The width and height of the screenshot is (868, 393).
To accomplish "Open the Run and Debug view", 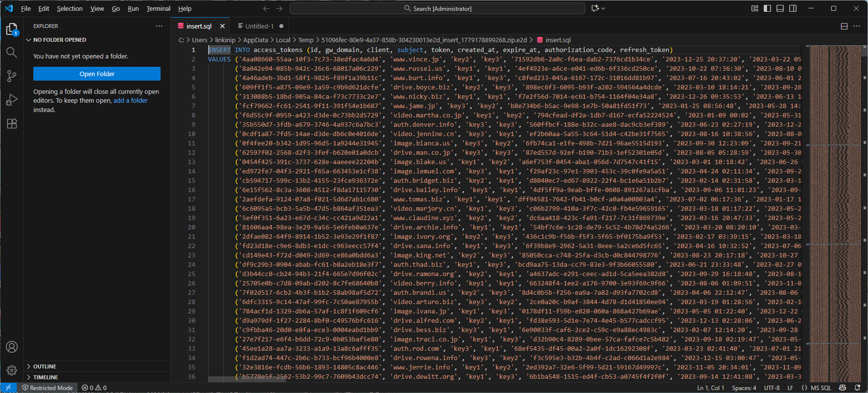I will [x=12, y=100].
